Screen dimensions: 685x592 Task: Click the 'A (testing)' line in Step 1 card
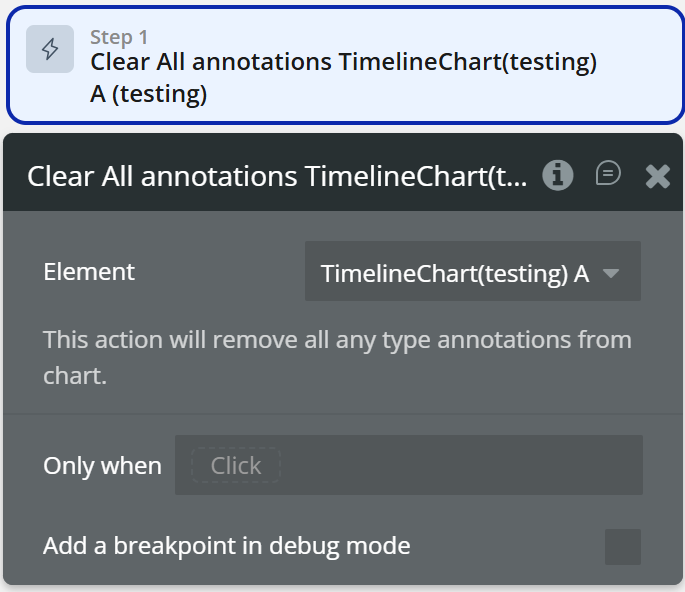click(148, 95)
